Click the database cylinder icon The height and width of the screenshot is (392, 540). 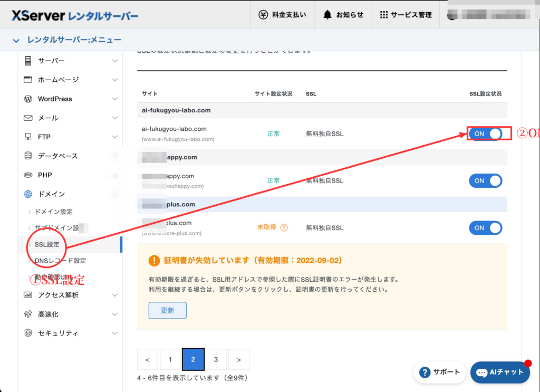coord(28,156)
